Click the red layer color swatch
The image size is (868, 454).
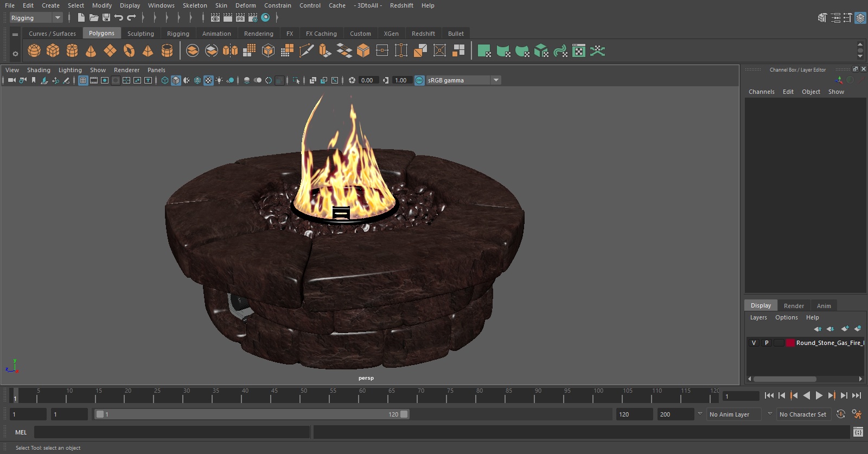[x=790, y=343]
